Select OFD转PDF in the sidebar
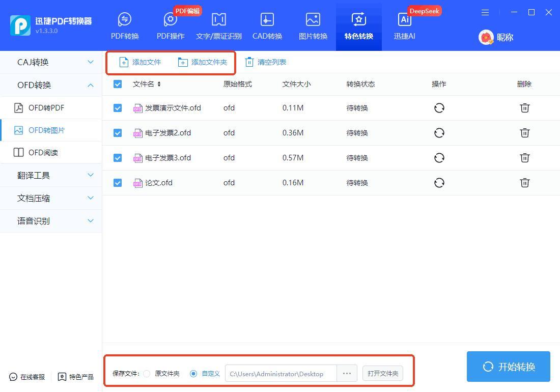 [46, 108]
